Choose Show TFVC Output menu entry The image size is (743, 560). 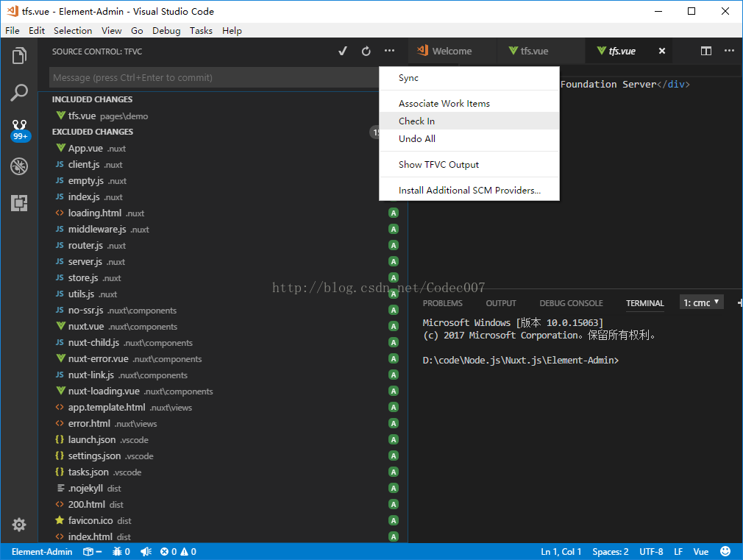(469, 165)
